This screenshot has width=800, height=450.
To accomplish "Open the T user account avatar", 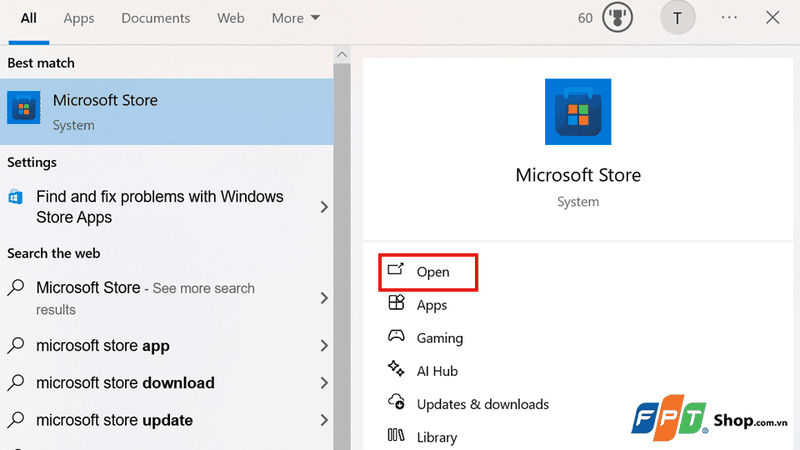I will [677, 18].
